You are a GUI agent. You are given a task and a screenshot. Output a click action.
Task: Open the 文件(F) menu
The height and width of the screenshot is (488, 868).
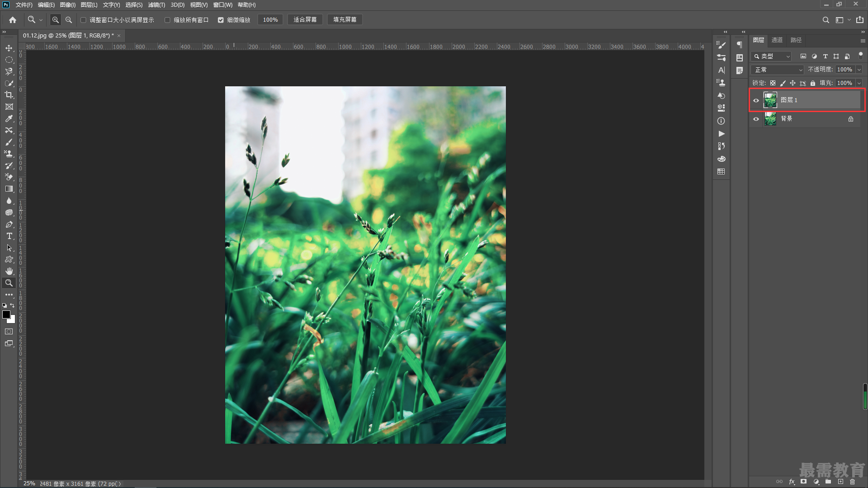click(24, 5)
